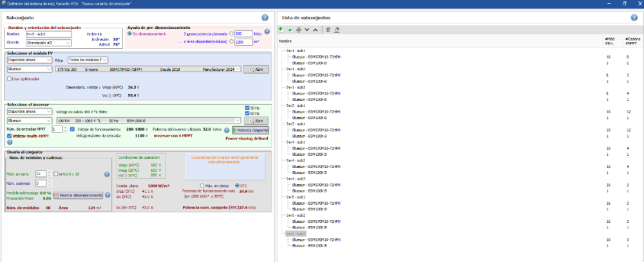Click the Mostrar dimensionamiento button
Image resolution: width=644 pixels, height=262 pixels.
click(x=78, y=195)
